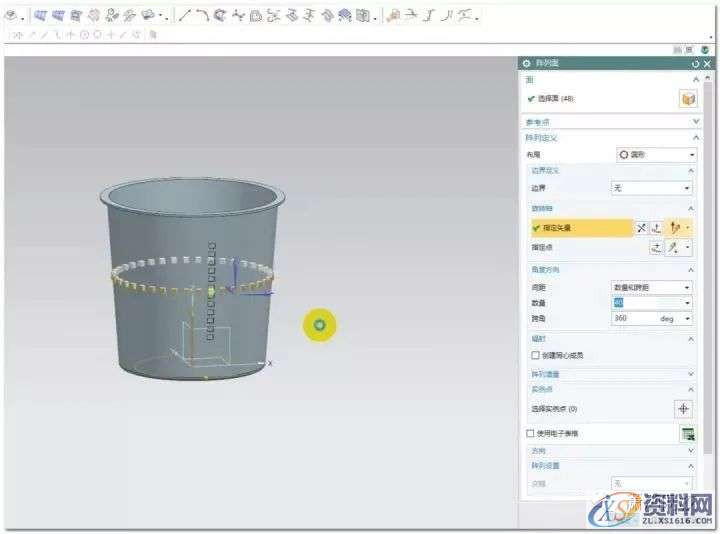Open the 边界 boundary dropdown

pyautogui.click(x=652, y=188)
